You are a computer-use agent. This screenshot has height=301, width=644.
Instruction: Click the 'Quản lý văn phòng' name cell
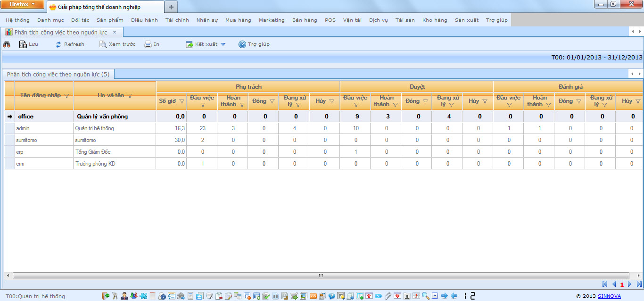tap(115, 117)
